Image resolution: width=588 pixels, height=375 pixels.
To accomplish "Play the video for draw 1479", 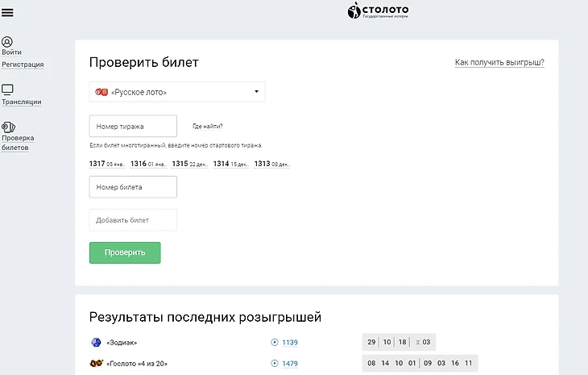I will (275, 364).
